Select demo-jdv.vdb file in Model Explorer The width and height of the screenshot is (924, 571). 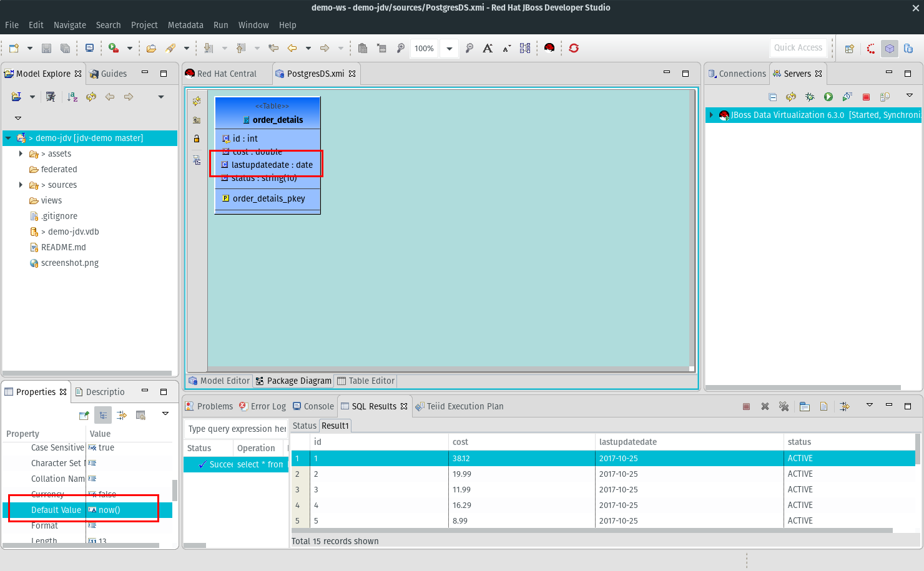(x=65, y=232)
